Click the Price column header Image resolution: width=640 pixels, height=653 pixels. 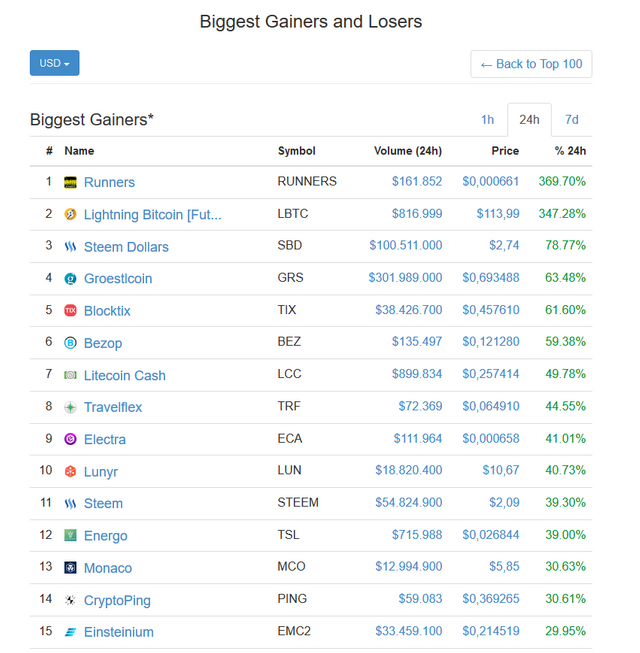pos(505,151)
